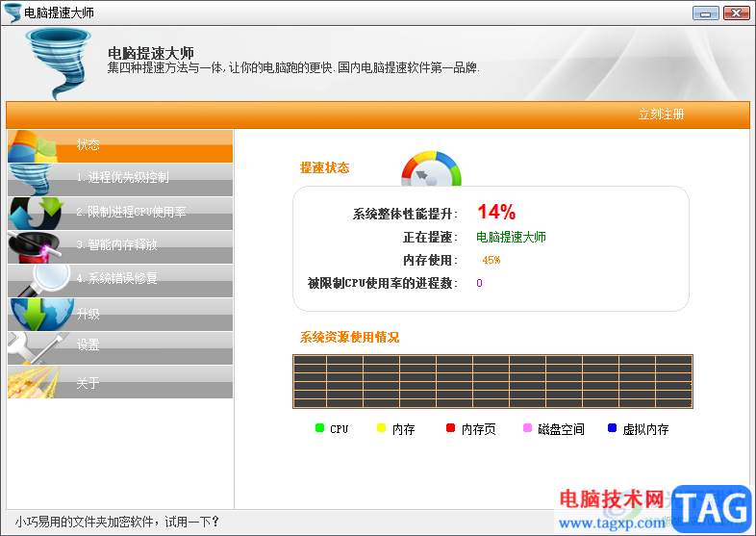756x536 pixels.
Task: Click the system resource usage graph
Action: pyautogui.click(x=492, y=382)
